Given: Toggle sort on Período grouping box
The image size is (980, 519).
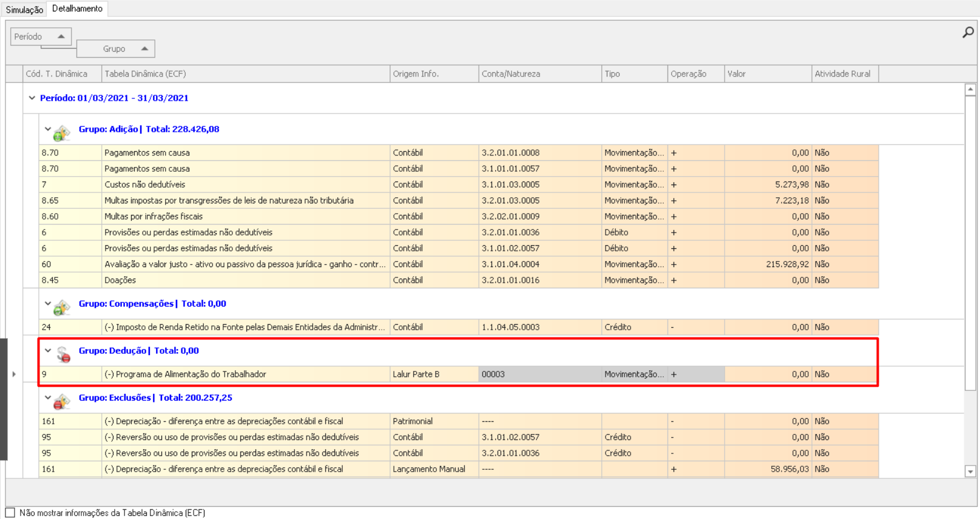Looking at the screenshot, I should pos(41,36).
